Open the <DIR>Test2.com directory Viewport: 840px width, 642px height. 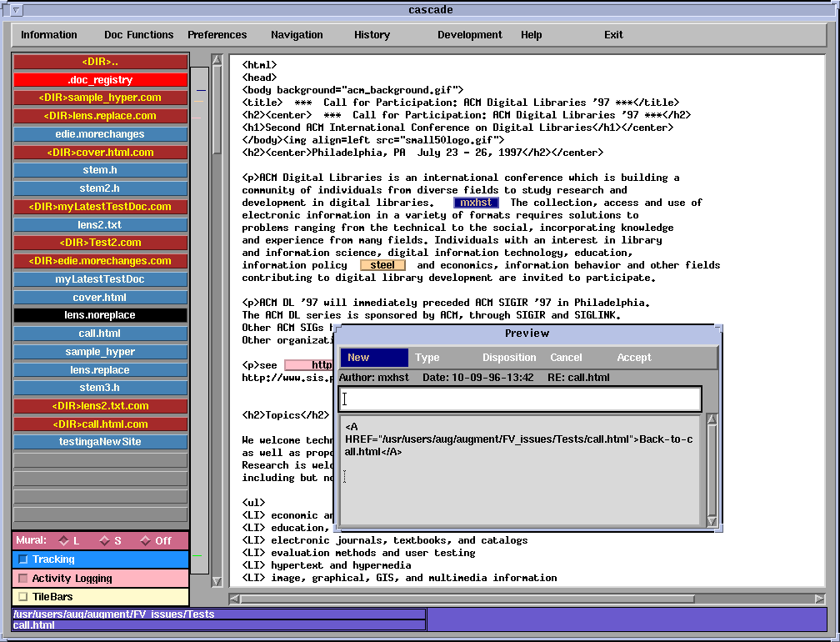[x=100, y=243]
